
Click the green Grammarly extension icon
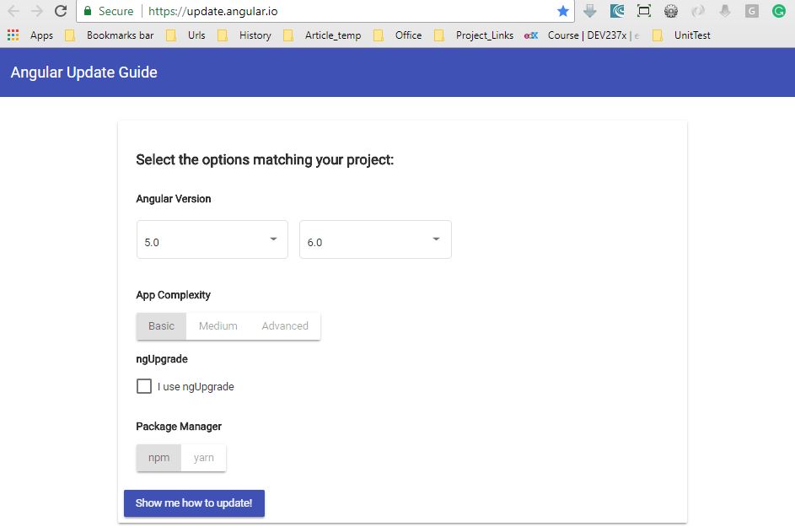(x=779, y=11)
